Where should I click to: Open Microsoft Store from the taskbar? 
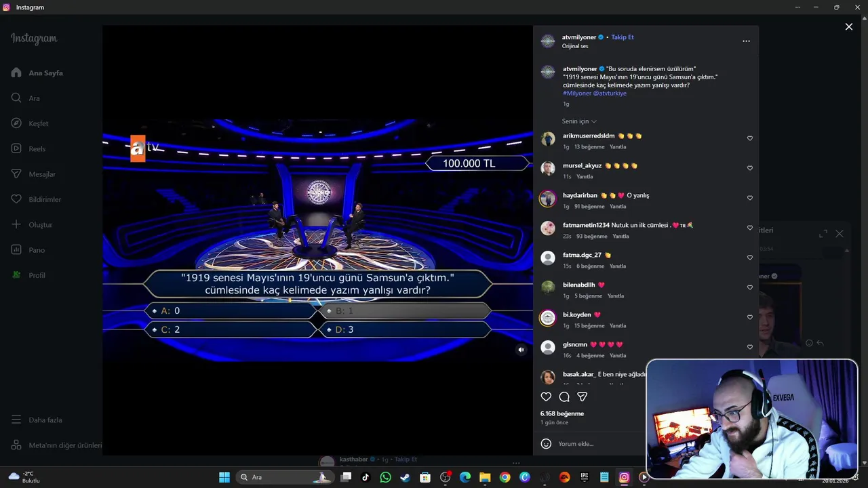coord(425,477)
